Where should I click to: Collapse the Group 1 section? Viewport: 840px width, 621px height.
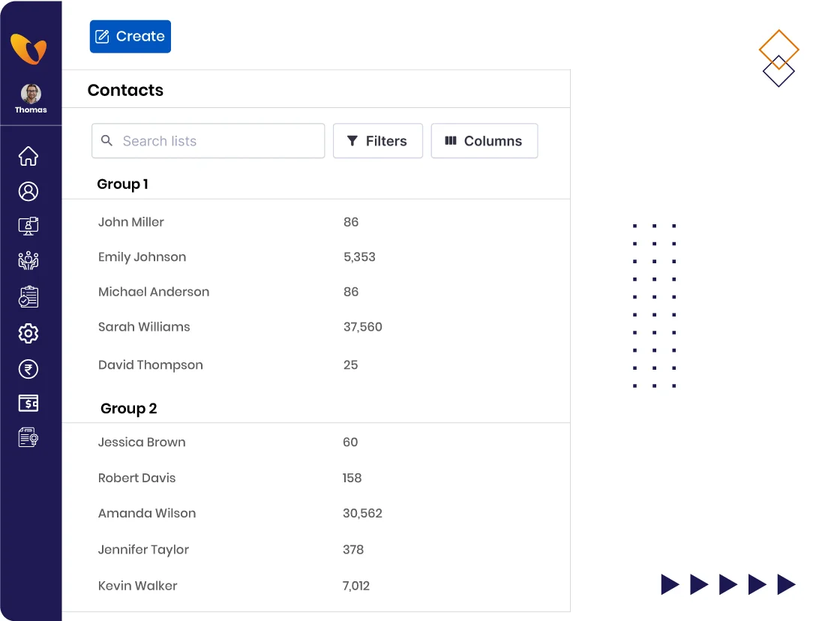(x=122, y=184)
